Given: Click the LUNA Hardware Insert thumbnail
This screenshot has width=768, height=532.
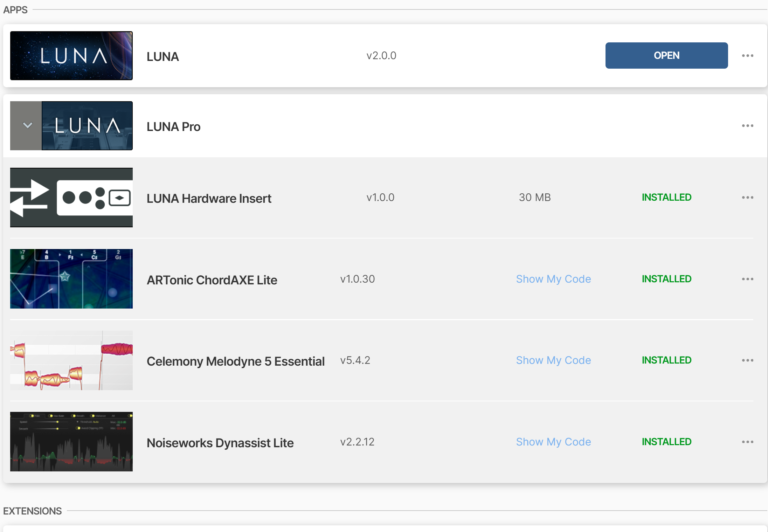Looking at the screenshot, I should click(x=71, y=198).
